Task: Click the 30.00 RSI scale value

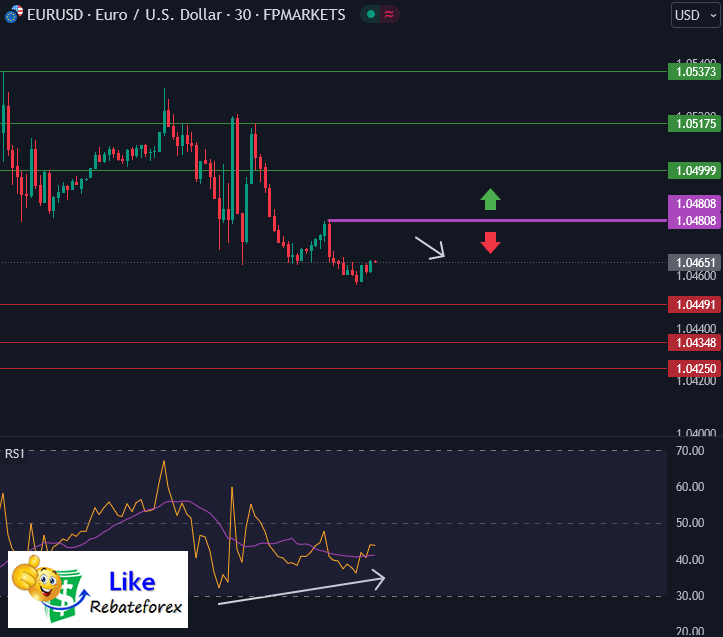Action: [690, 596]
